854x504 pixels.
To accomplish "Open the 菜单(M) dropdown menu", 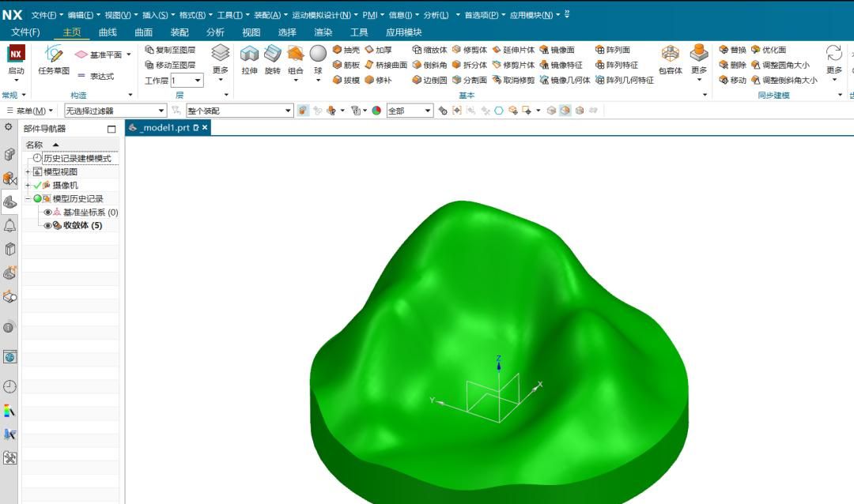I will tap(30, 111).
